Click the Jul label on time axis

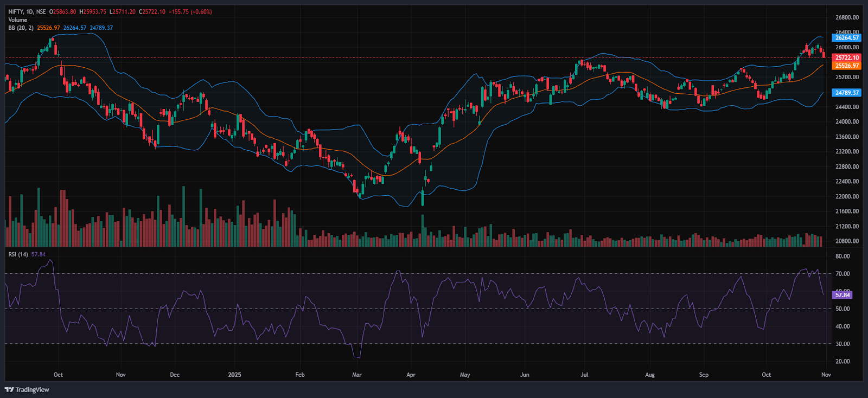pos(584,375)
